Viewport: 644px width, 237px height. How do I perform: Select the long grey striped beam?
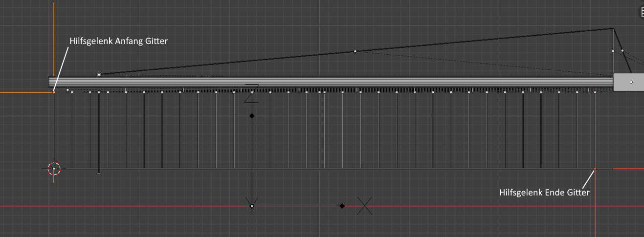pos(331,82)
